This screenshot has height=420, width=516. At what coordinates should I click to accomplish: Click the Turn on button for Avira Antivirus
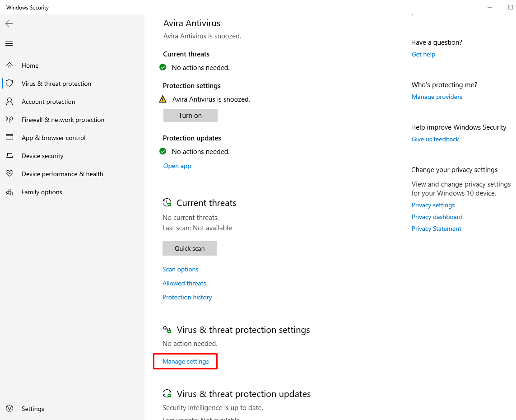[190, 115]
